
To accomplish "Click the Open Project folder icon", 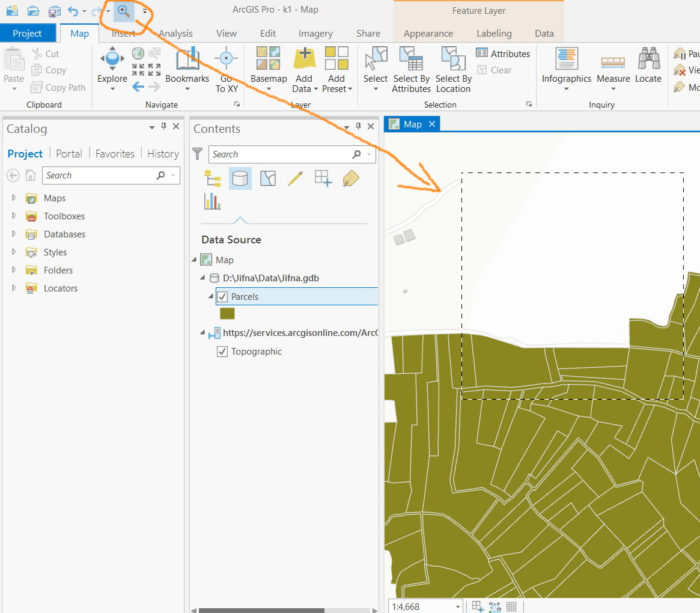I will [33, 11].
